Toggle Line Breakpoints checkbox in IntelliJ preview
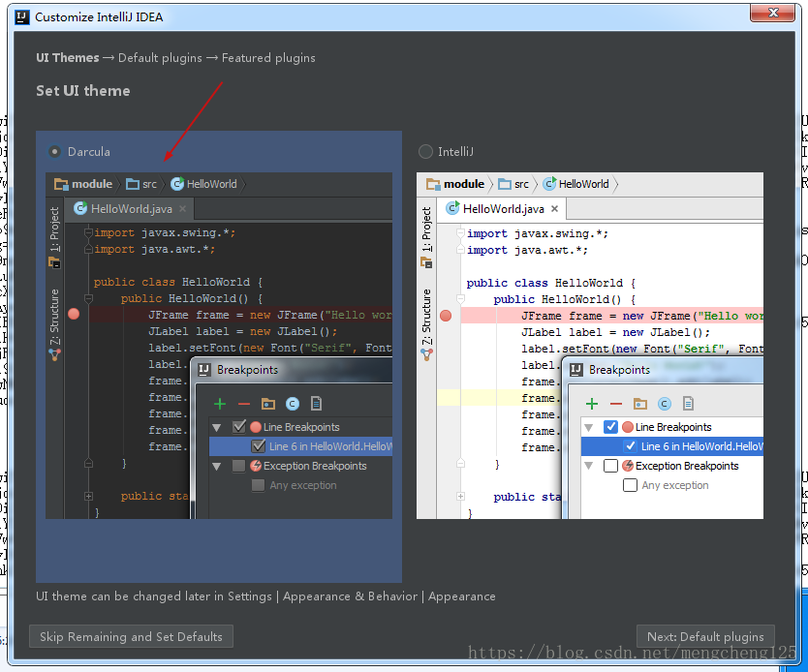The width and height of the screenshot is (808, 672). (610, 427)
